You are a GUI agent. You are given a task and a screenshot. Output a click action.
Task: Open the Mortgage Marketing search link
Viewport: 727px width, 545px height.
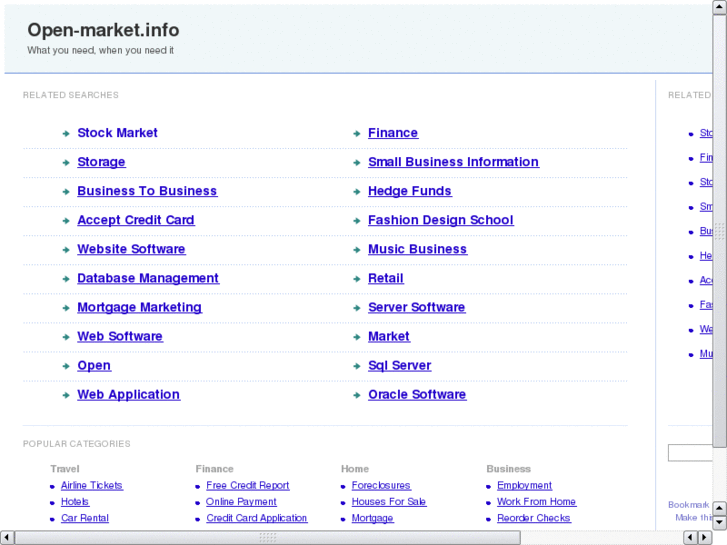[x=139, y=307]
